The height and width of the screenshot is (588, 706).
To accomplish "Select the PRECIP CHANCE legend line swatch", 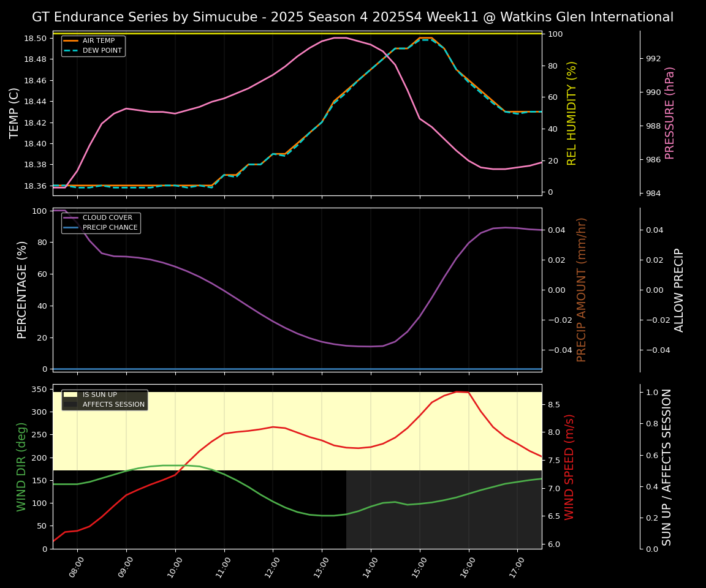I will [71, 228].
